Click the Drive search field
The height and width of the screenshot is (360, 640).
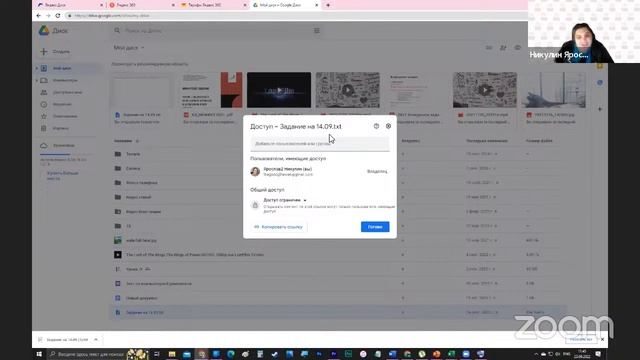pyautogui.click(x=216, y=31)
